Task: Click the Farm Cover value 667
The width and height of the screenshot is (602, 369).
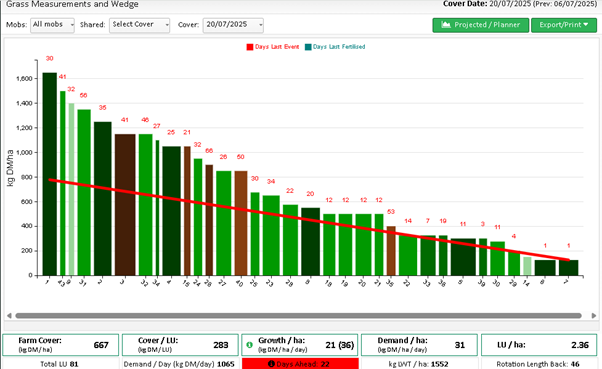Action: [x=101, y=345]
